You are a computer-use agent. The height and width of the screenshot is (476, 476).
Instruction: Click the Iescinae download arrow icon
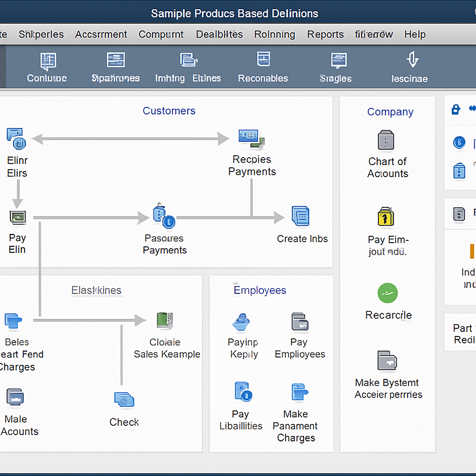coord(413,59)
